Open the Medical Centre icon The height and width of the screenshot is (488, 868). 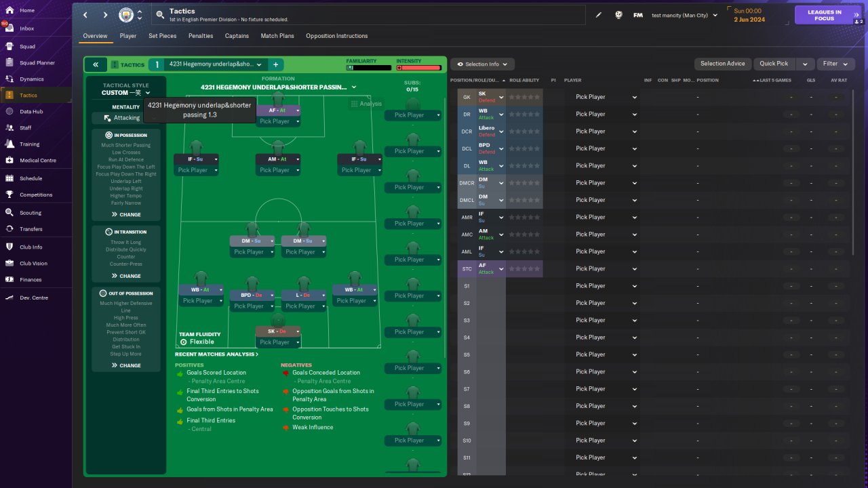[x=9, y=160]
